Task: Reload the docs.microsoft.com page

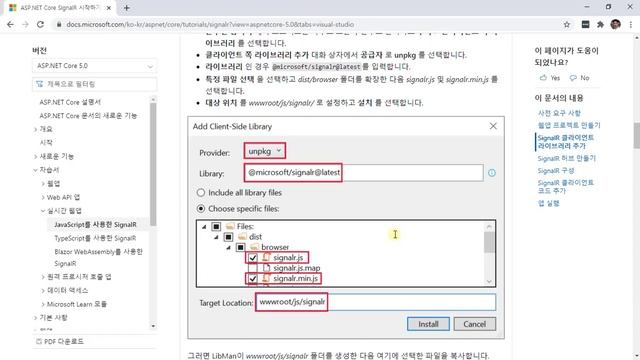Action: (x=40, y=24)
